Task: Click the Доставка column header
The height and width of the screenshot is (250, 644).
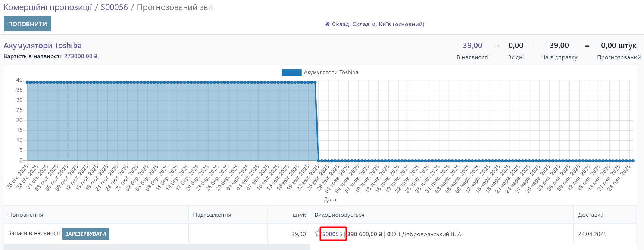Action: 590,215
